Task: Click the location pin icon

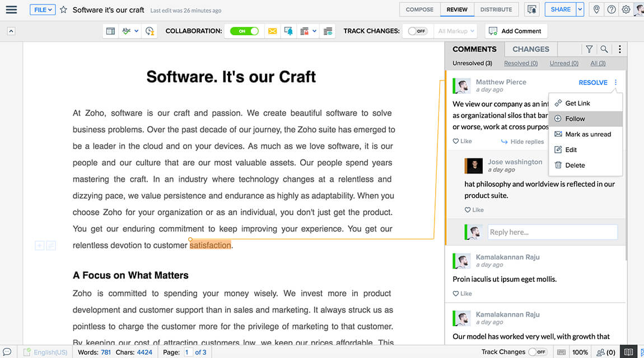Action: [596, 10]
